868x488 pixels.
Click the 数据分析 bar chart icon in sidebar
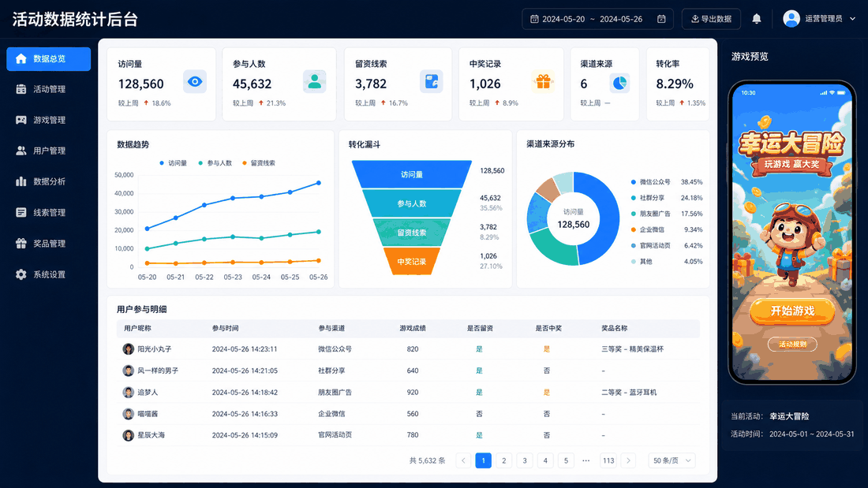pyautogui.click(x=21, y=181)
